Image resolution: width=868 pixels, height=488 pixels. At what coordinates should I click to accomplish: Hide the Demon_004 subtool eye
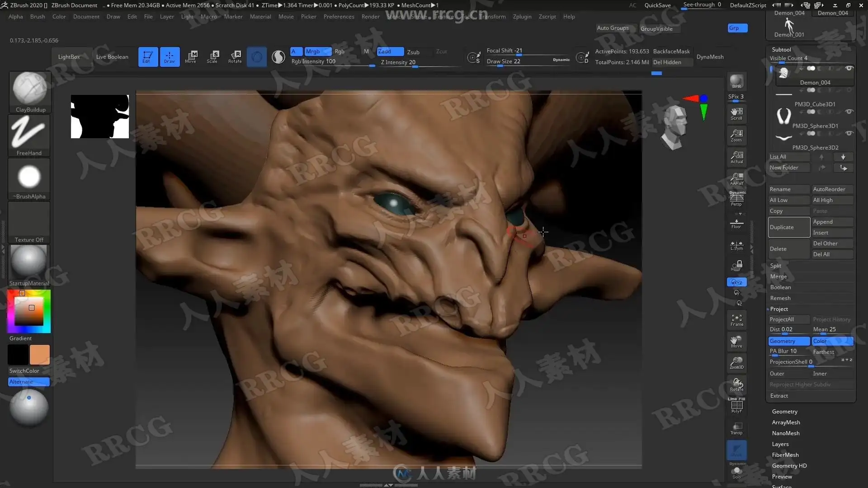pos(849,68)
